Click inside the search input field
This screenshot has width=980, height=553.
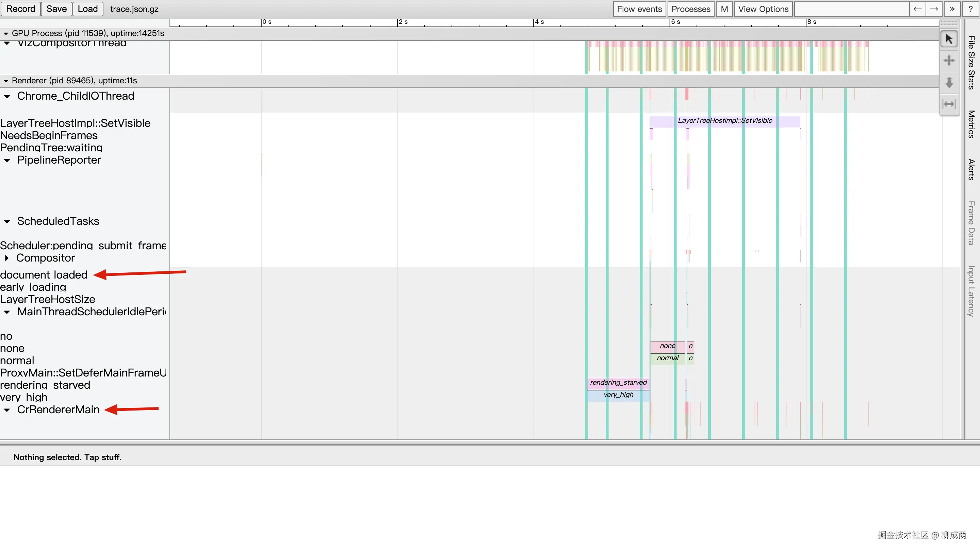[x=851, y=9]
